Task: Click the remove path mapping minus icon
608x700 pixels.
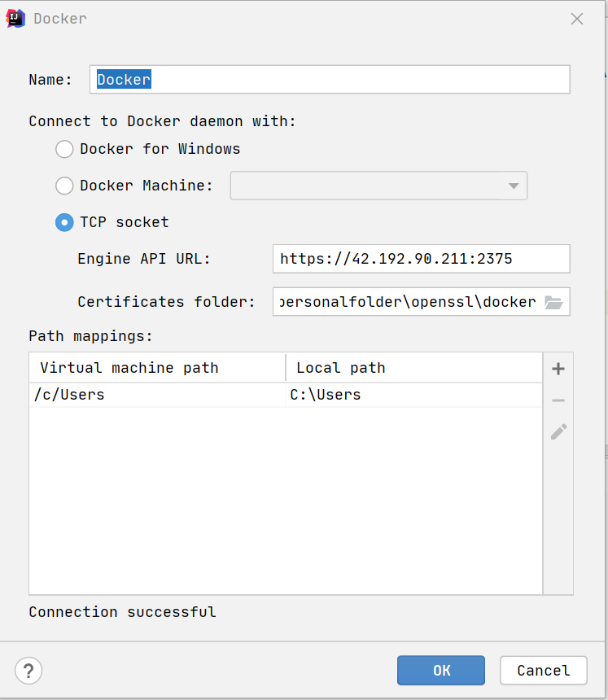Action: click(558, 400)
